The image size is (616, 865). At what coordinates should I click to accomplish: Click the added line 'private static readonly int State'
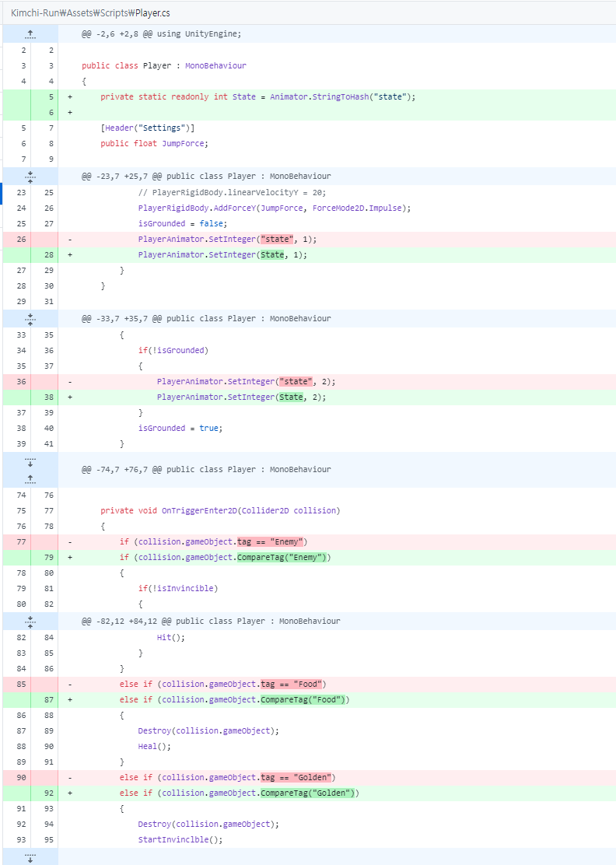coord(258,97)
